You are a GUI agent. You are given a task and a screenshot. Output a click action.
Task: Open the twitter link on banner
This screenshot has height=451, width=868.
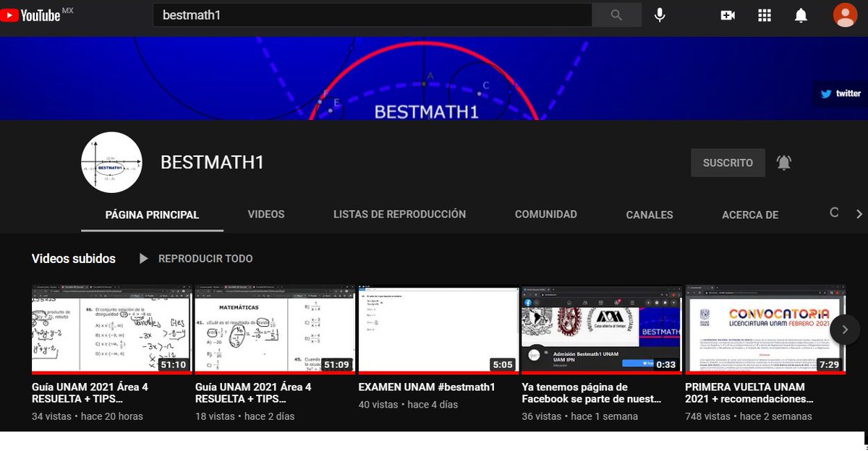[x=841, y=93]
